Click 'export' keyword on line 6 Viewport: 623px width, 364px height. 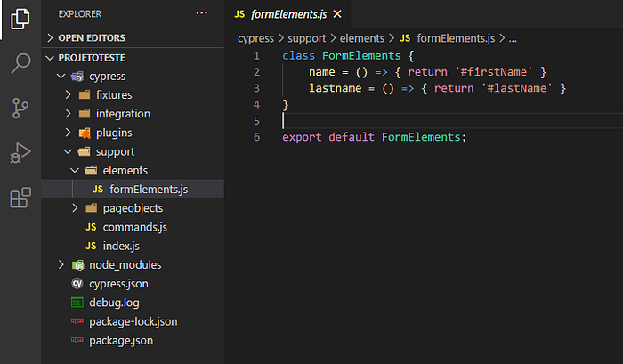click(x=302, y=137)
